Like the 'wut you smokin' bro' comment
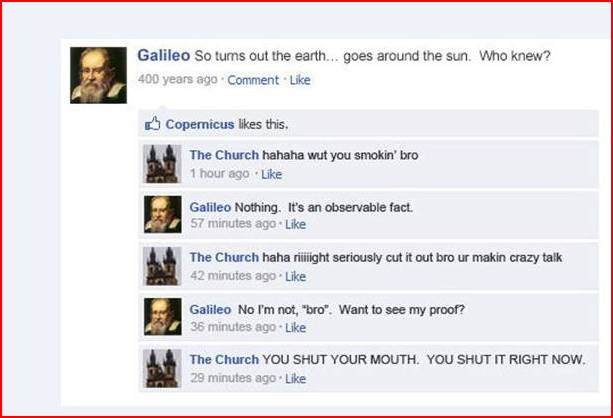 click(271, 174)
